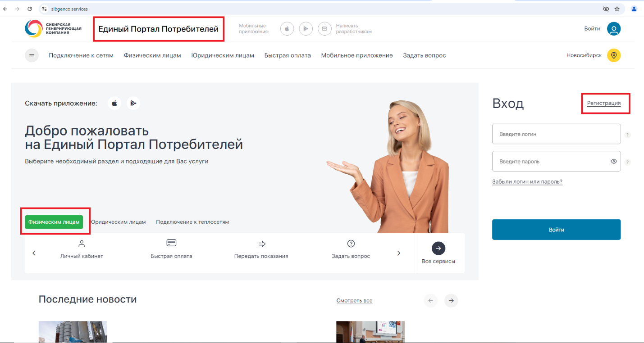This screenshot has height=343, width=644.
Task: Open Все сервисы arrow button
Action: pos(438,248)
